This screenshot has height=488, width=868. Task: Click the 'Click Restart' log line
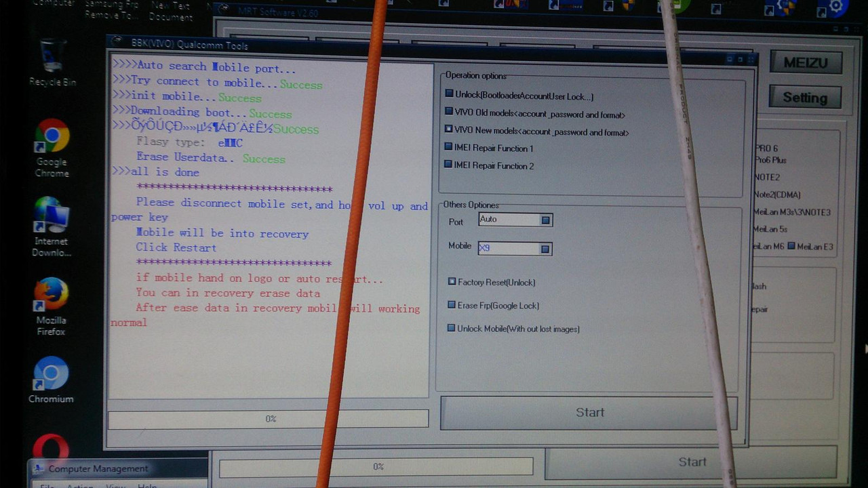coord(176,247)
